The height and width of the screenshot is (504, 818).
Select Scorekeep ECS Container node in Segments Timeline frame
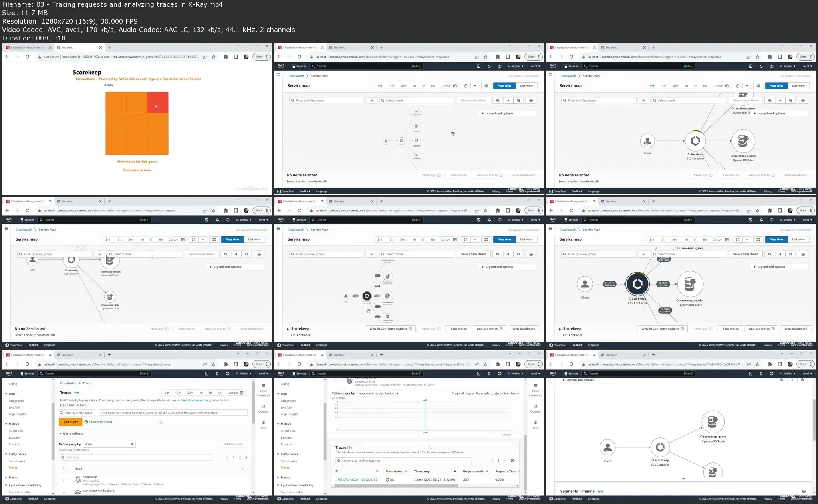tap(660, 447)
